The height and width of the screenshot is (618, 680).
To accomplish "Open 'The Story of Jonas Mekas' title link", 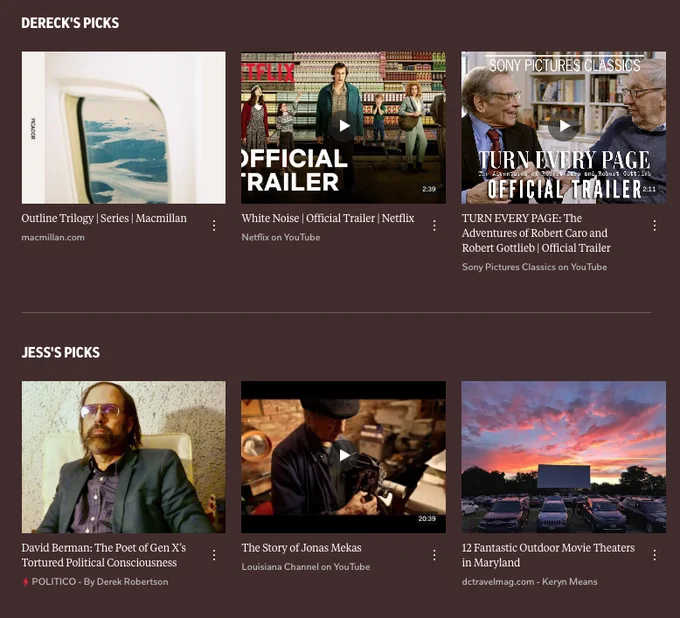I will (x=301, y=548).
